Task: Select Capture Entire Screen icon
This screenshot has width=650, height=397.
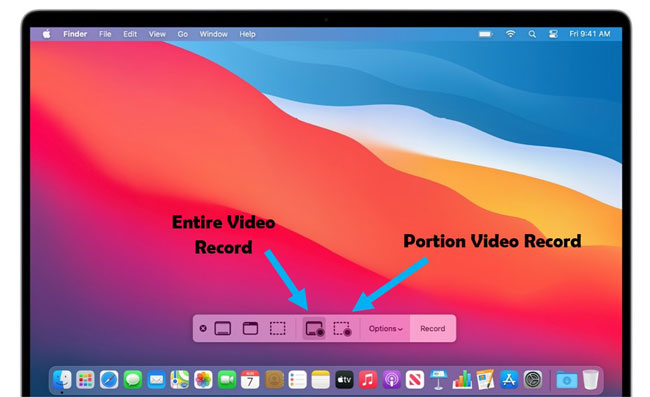Action: tap(223, 329)
